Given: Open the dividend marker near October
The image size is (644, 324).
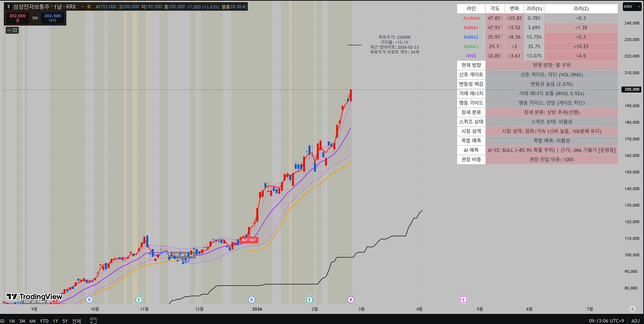Looking at the screenshot, I should pyautogui.click(x=89, y=299).
